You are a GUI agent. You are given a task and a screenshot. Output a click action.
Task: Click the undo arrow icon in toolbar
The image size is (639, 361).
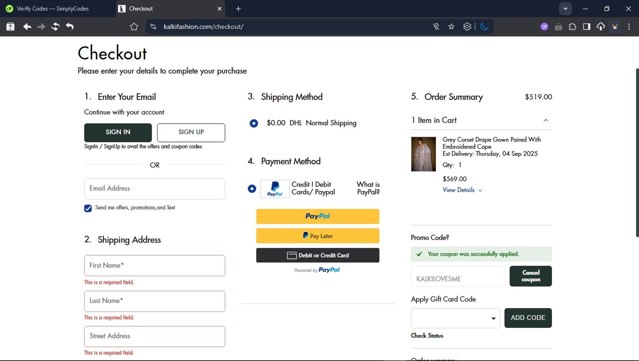(70, 26)
